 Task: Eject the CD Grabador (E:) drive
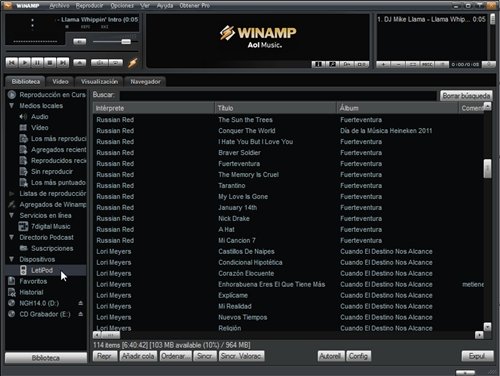pyautogui.click(x=81, y=314)
